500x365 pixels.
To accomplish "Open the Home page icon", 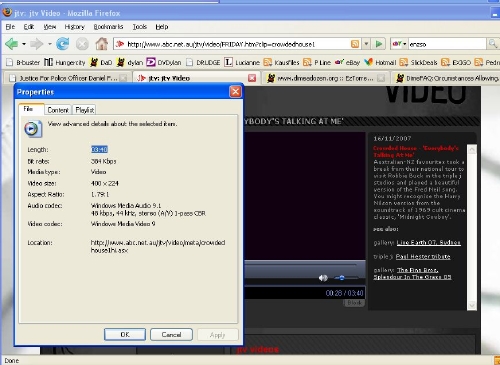I will tap(102, 44).
